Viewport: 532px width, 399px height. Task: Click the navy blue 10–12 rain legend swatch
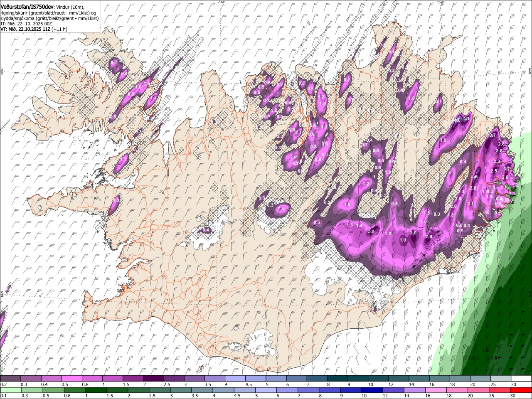coord(372,390)
